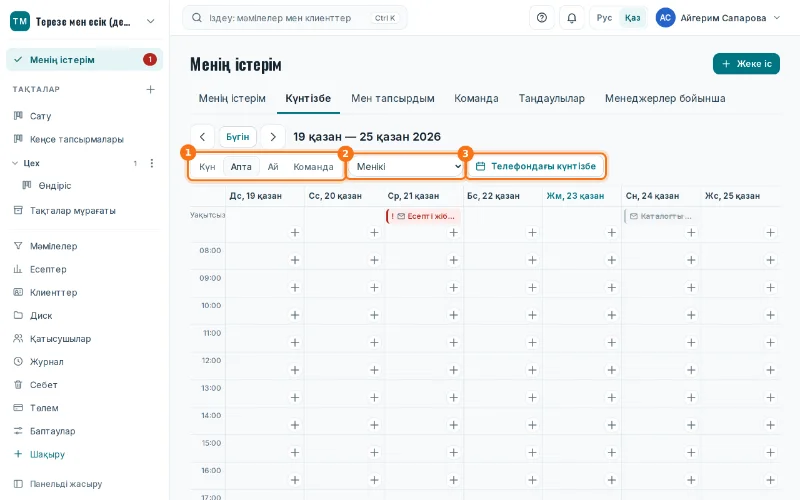800x500 pixels.
Task: Select Күн calendar view
Action: click(x=207, y=167)
